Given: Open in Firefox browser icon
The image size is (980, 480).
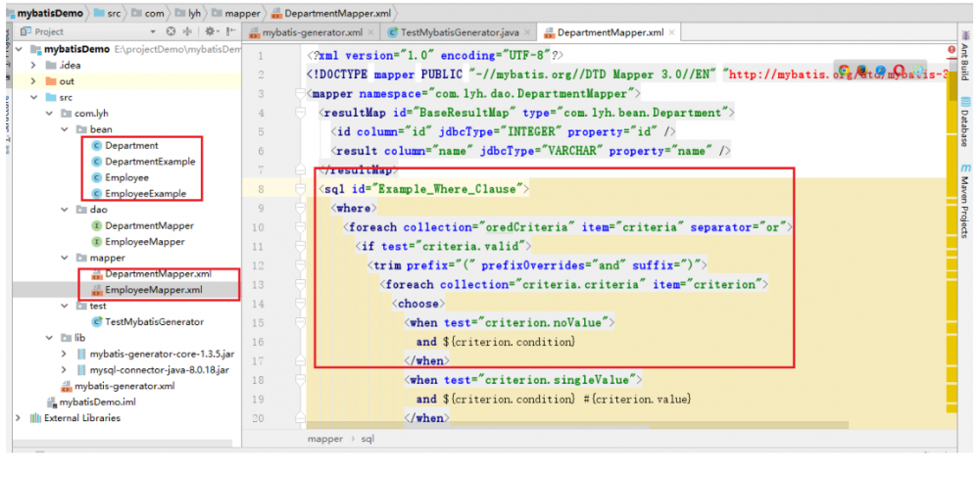Looking at the screenshot, I should tap(862, 72).
